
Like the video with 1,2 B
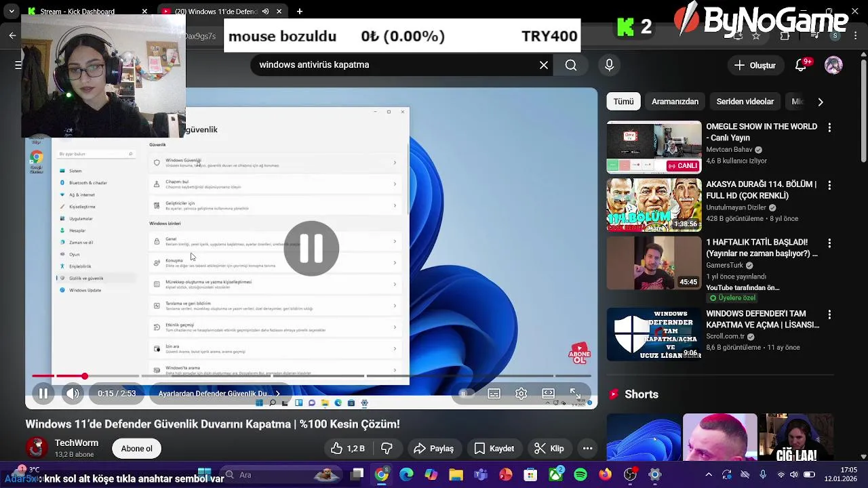click(x=347, y=449)
